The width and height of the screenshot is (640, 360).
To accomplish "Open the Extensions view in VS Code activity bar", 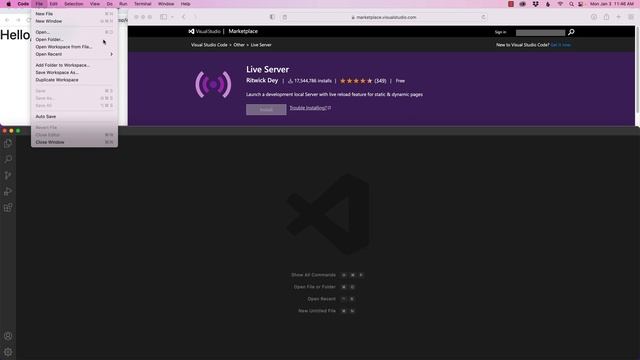I will click(x=8, y=208).
